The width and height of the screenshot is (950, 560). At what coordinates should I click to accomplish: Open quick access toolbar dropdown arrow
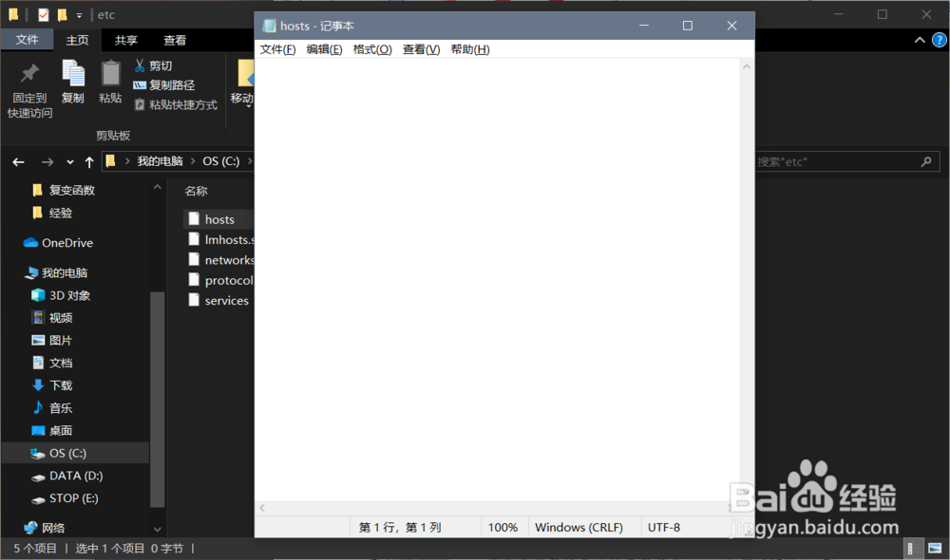pyautogui.click(x=79, y=15)
